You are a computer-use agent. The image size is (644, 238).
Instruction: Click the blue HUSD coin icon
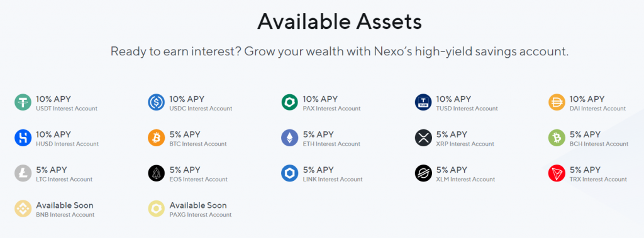click(x=23, y=138)
